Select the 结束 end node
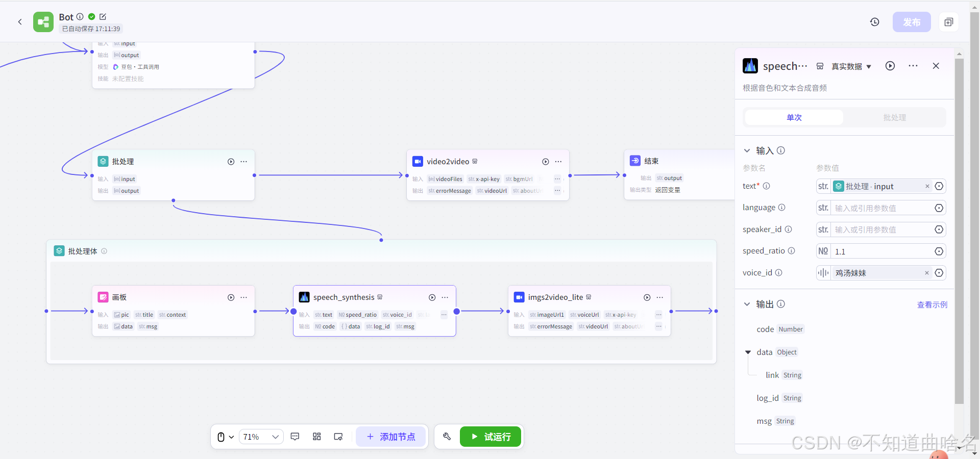 pyautogui.click(x=679, y=174)
